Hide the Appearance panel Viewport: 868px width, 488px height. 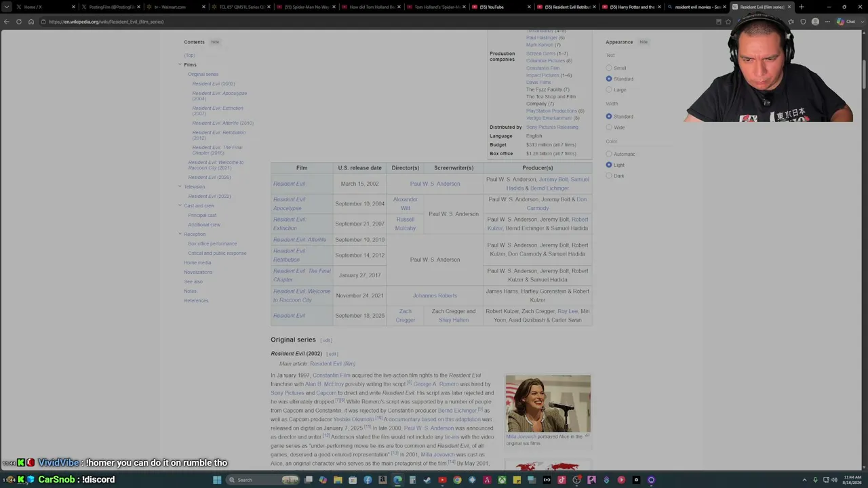click(644, 42)
